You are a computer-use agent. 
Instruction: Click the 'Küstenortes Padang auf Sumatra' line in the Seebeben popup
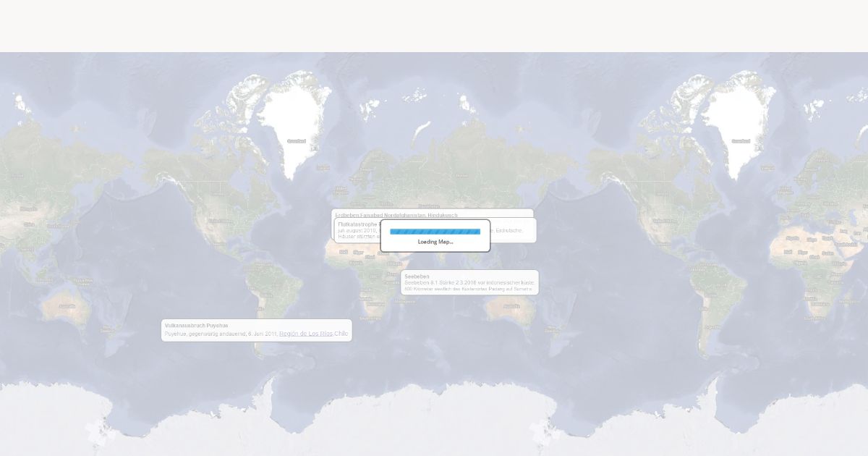[x=468, y=289]
